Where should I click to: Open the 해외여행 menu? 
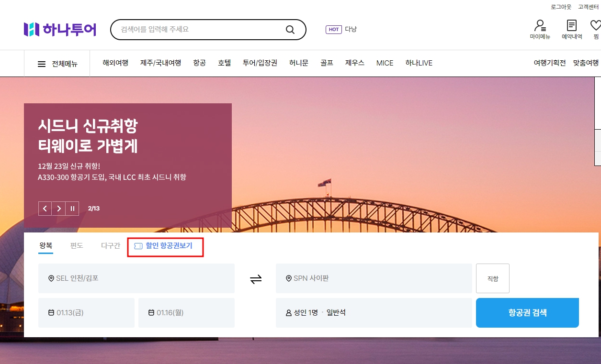pos(115,63)
